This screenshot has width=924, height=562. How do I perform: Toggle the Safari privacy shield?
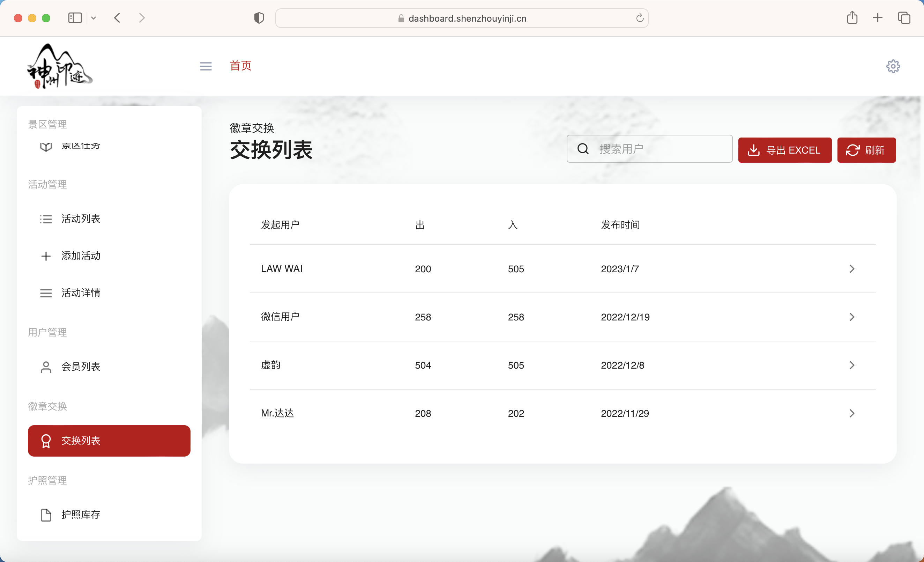[x=259, y=18]
